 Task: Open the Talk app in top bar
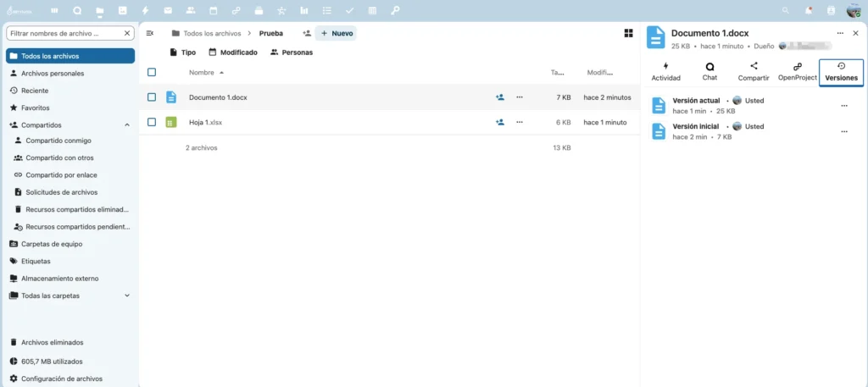pyautogui.click(x=77, y=10)
